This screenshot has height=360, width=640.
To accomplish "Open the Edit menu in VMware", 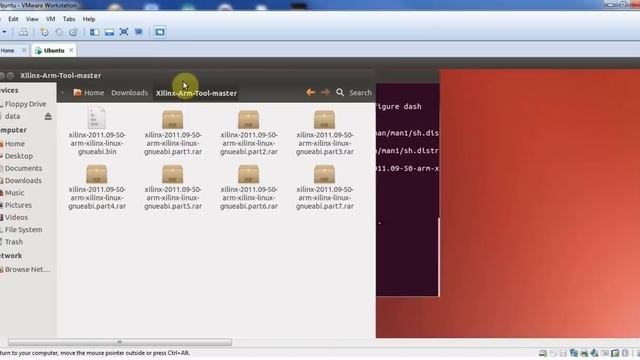I will (13, 19).
